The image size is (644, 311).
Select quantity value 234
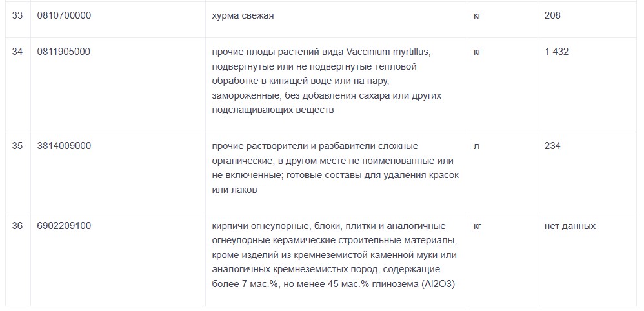point(552,146)
